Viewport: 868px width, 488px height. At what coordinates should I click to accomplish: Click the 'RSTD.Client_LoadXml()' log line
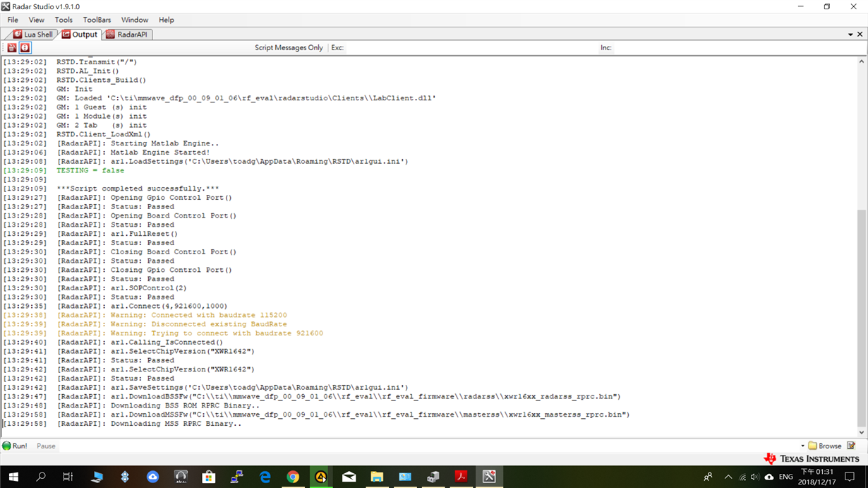pos(104,134)
